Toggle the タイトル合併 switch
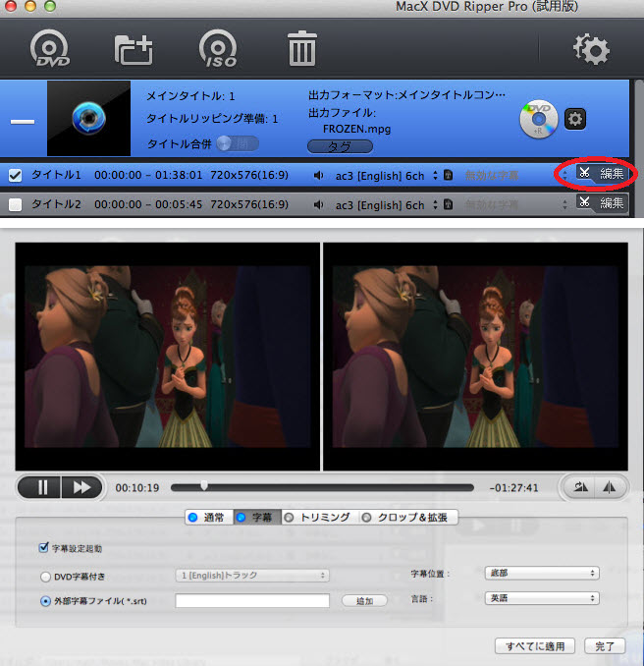Viewport: 644px width, 666px height. (x=238, y=143)
